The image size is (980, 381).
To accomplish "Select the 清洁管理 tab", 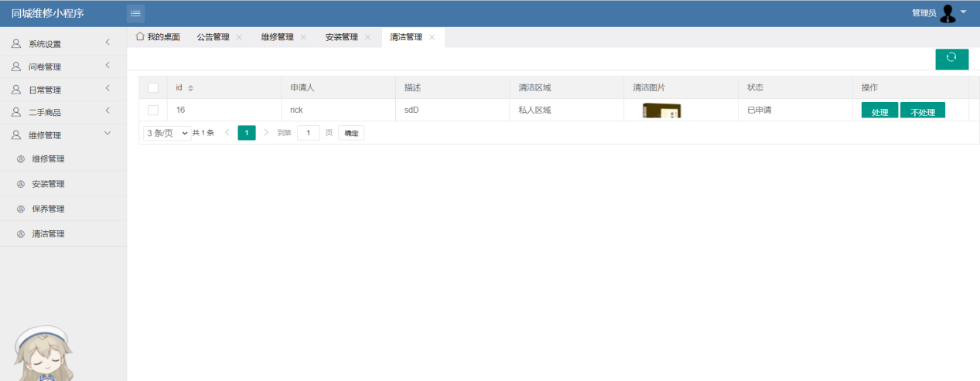I will pyautogui.click(x=406, y=37).
